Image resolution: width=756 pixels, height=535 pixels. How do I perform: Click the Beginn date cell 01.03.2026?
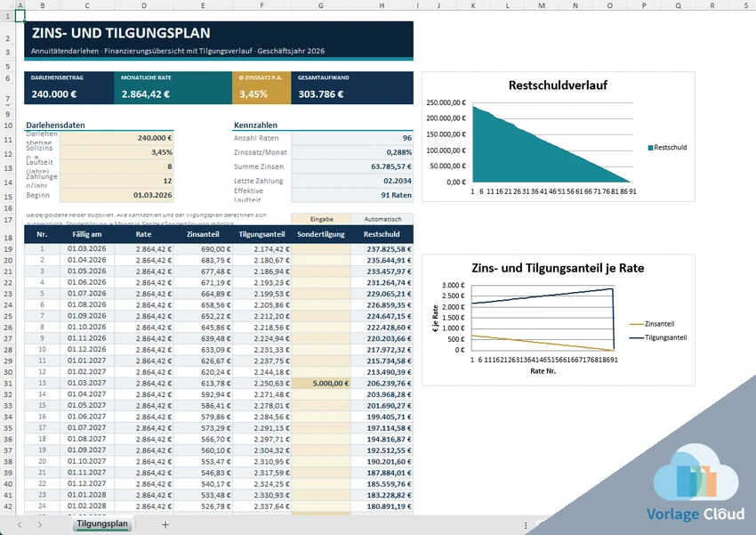pyautogui.click(x=117, y=195)
